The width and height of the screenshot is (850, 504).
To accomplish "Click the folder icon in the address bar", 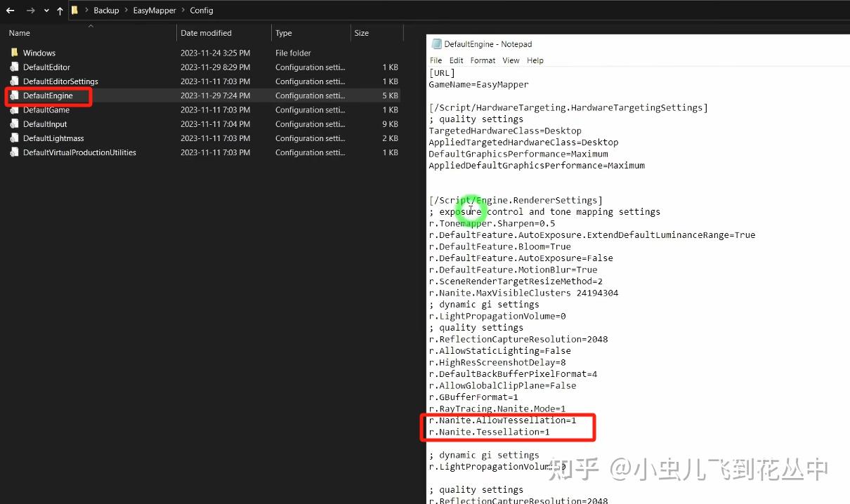I will (x=75, y=10).
